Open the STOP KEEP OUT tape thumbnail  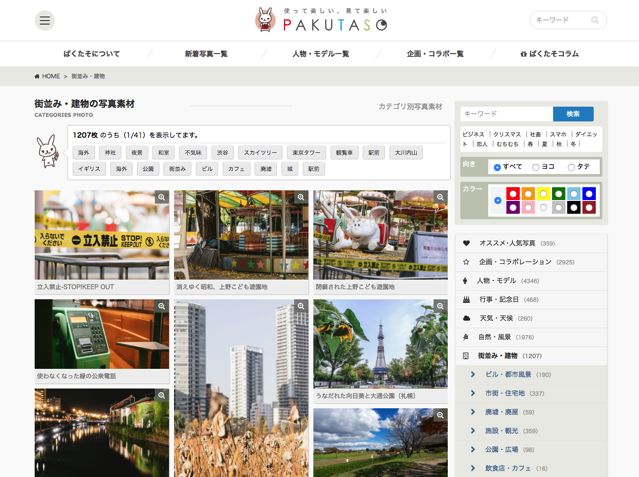pos(102,235)
